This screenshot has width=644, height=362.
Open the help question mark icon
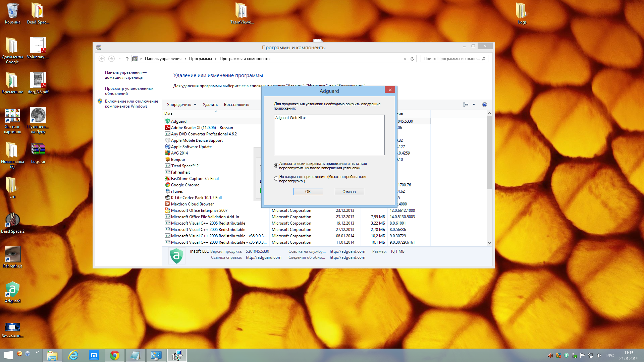[484, 105]
